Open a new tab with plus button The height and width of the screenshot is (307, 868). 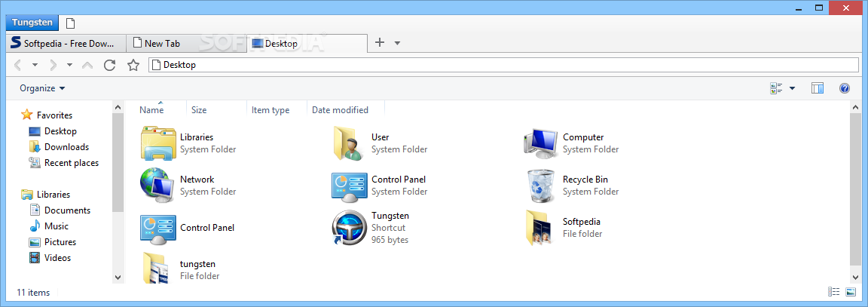[380, 42]
